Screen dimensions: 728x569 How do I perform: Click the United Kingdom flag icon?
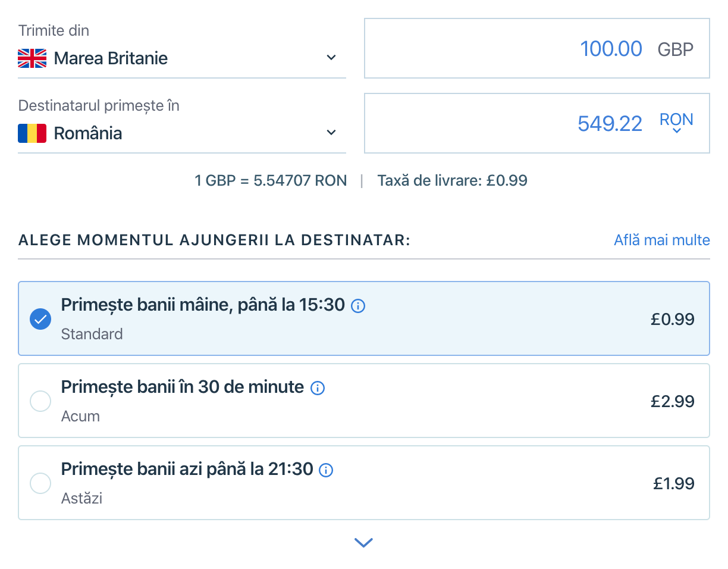click(32, 58)
